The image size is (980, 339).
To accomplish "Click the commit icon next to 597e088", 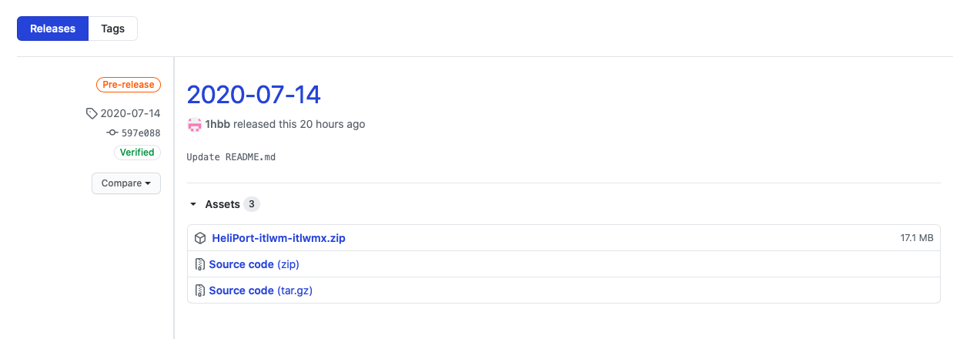I will 112,133.
